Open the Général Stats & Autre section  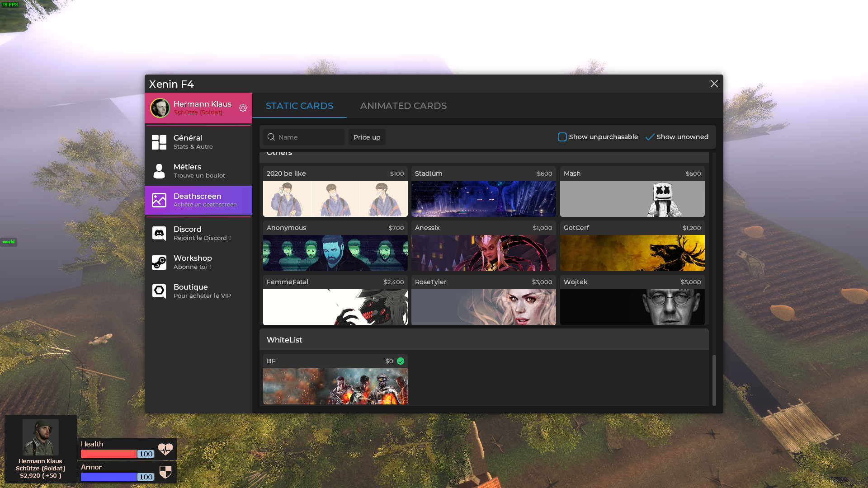coord(198,142)
